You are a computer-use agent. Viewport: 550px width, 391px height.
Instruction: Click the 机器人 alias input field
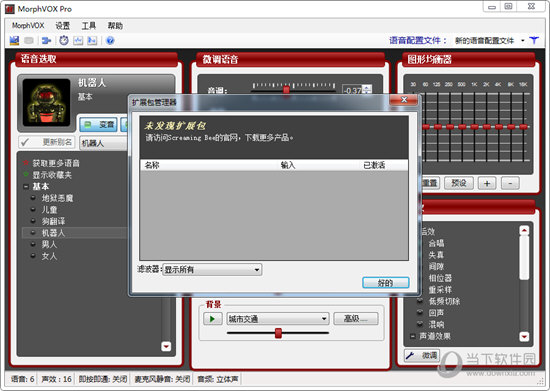104,143
